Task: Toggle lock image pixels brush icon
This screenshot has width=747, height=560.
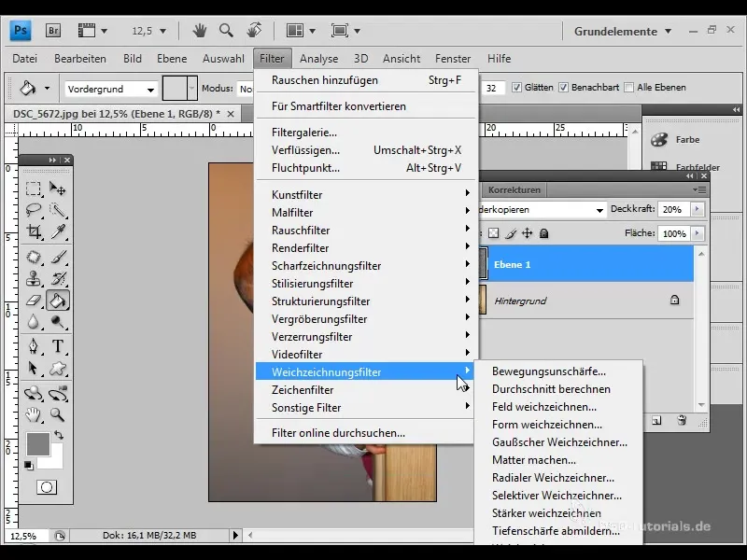Action: tap(510, 233)
